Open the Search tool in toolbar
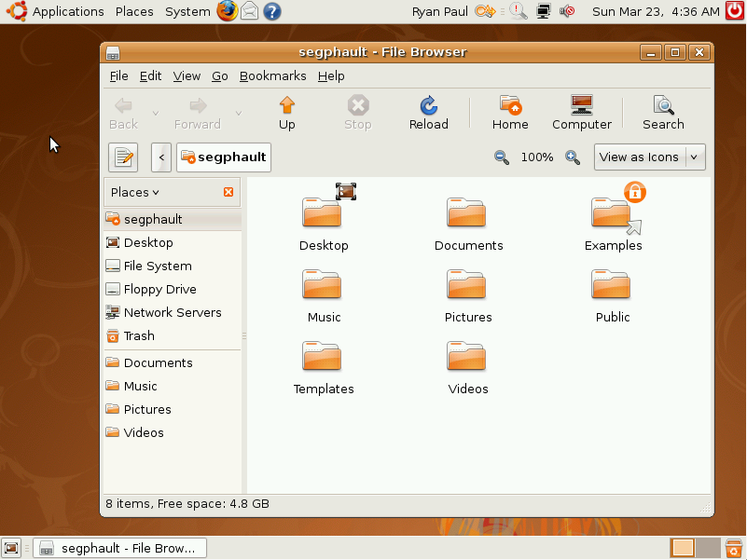This screenshot has height=560, width=747. 663,114
